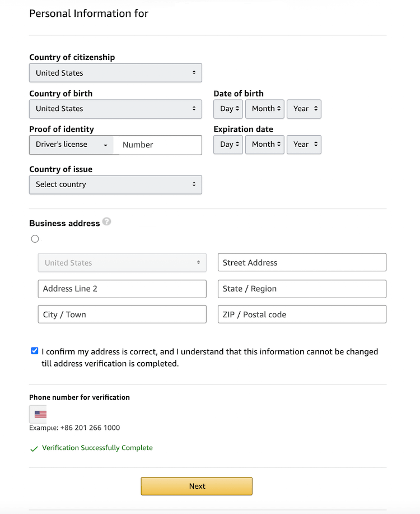Click the US flag phone country selector

pos(38,414)
